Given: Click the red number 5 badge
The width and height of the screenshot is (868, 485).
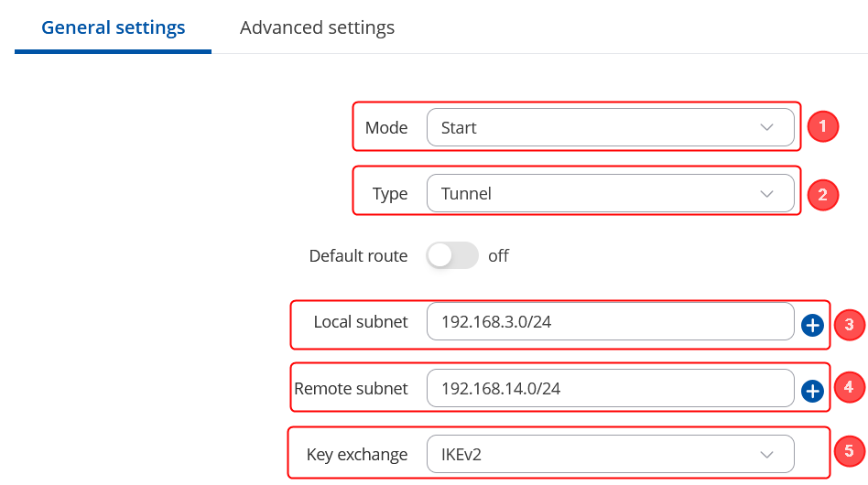Looking at the screenshot, I should (849, 450).
